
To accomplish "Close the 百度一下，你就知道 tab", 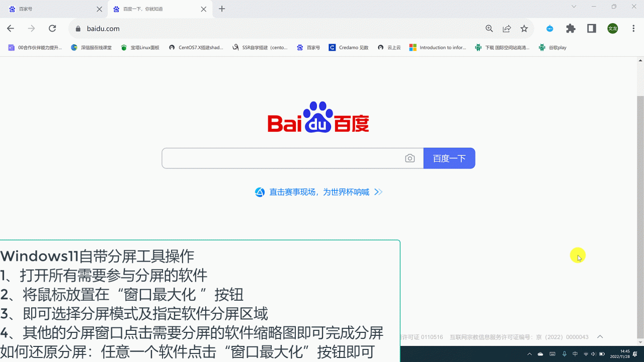I will coord(203,9).
